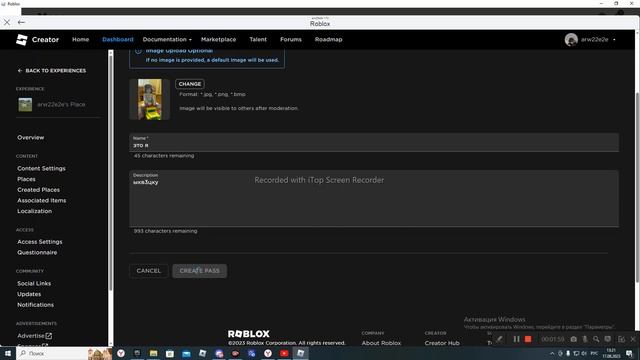Open the Advertise external link
640x360 pixels.
tap(35, 336)
